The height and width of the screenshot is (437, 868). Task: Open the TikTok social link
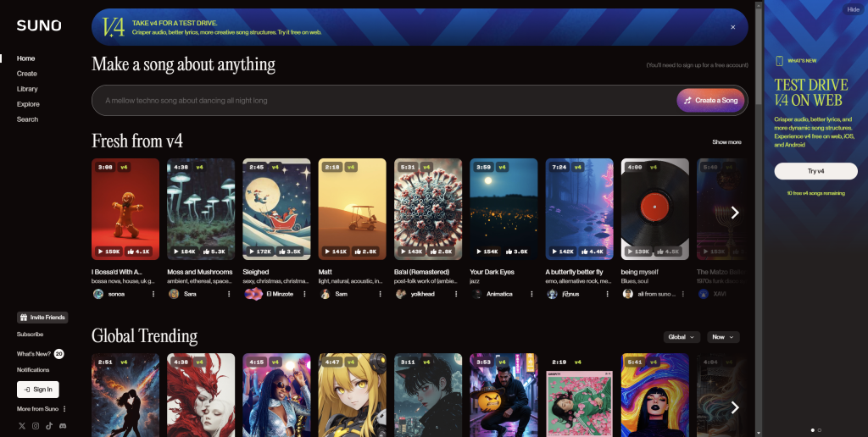tap(49, 426)
